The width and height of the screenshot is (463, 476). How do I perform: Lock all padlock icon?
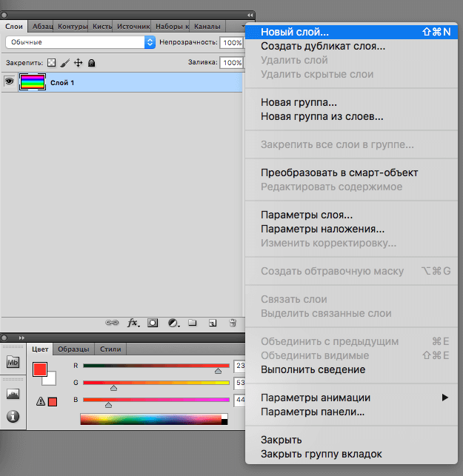tap(91, 63)
